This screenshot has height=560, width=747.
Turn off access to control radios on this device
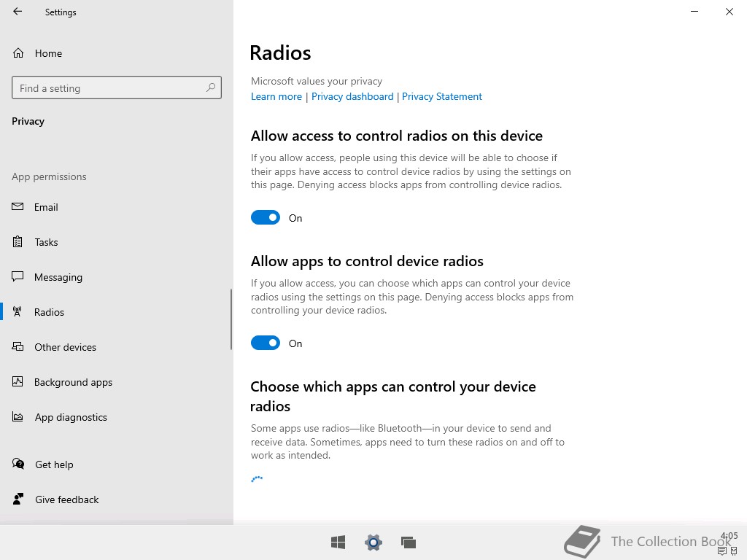[x=266, y=217]
